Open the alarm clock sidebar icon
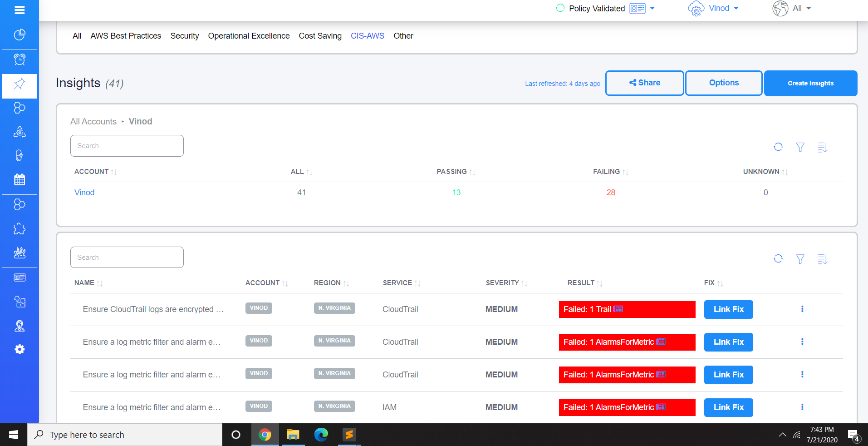This screenshot has width=868, height=446. (20, 59)
